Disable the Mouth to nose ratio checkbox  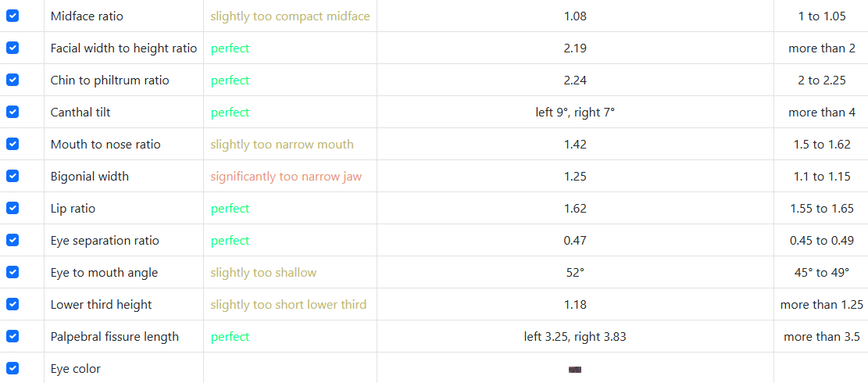coord(13,144)
